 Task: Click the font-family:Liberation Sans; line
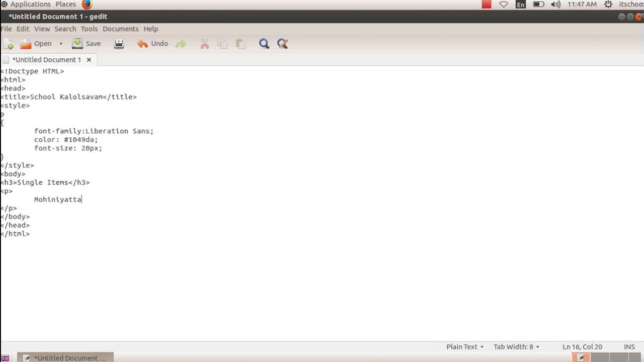[94, 131]
